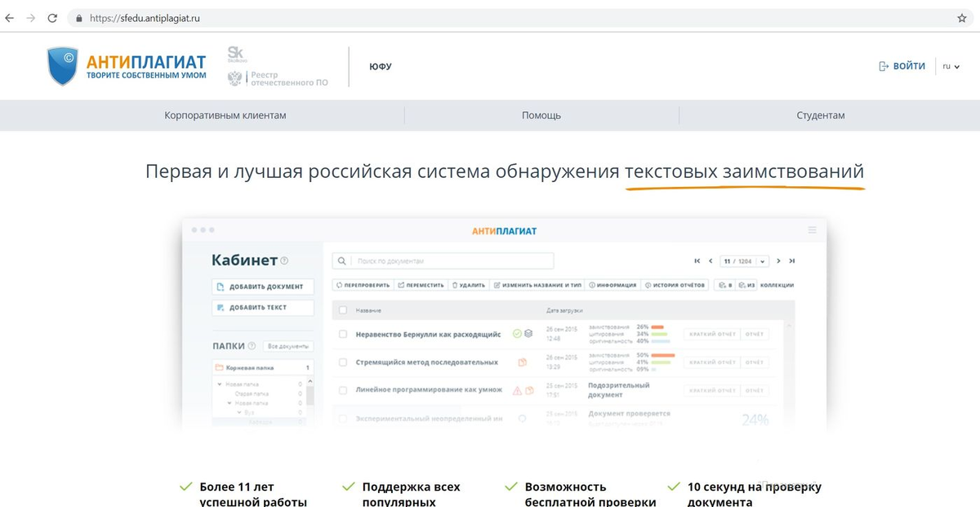This screenshot has width=980, height=507.
Task: Click the folder tree scrollbar in ПАПКИ
Action: [310, 396]
